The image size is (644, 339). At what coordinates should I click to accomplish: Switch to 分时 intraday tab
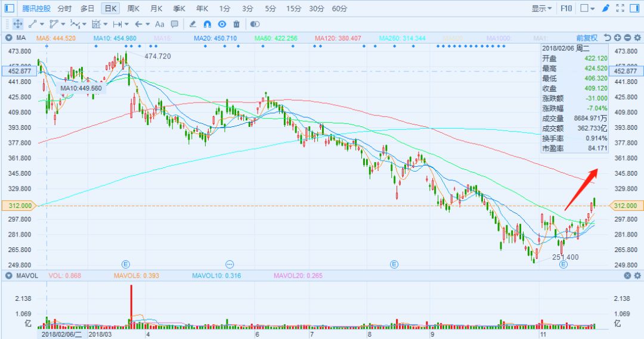[64, 8]
